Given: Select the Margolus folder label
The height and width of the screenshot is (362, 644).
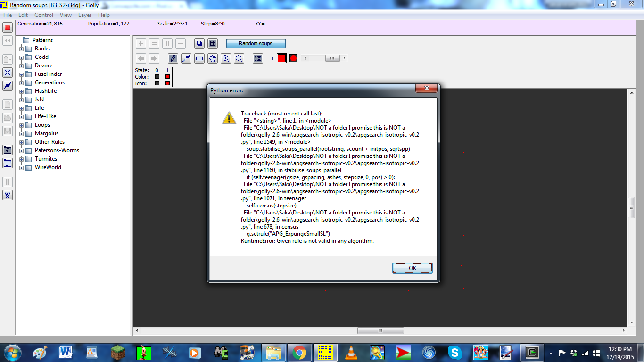Looking at the screenshot, I should [x=47, y=133].
